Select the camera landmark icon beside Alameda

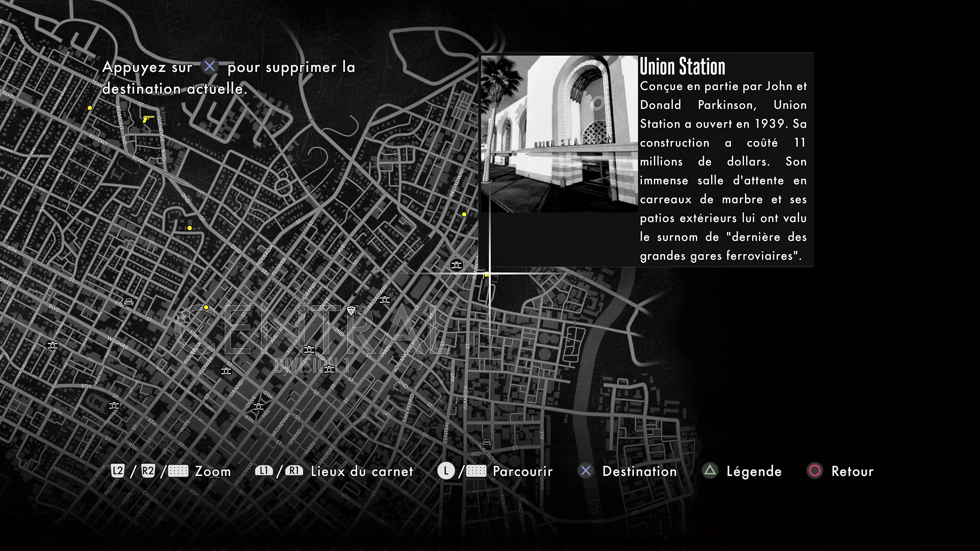456,265
